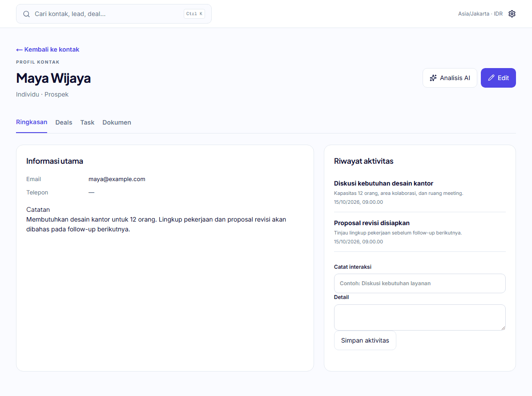This screenshot has height=396, width=532.
Task: Switch to the Dokumen tab
Action: point(117,122)
